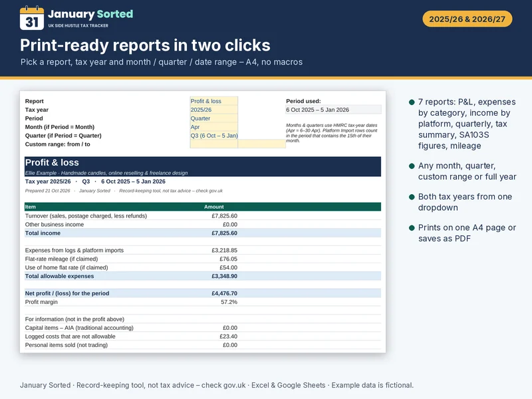Open the Tax year dropdown showing 2025/26
Viewport: 532px width, 399px height.
coord(213,110)
